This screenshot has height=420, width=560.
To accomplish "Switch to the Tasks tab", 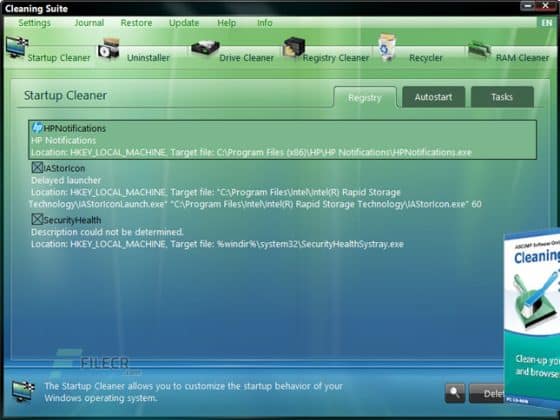I will [x=502, y=97].
